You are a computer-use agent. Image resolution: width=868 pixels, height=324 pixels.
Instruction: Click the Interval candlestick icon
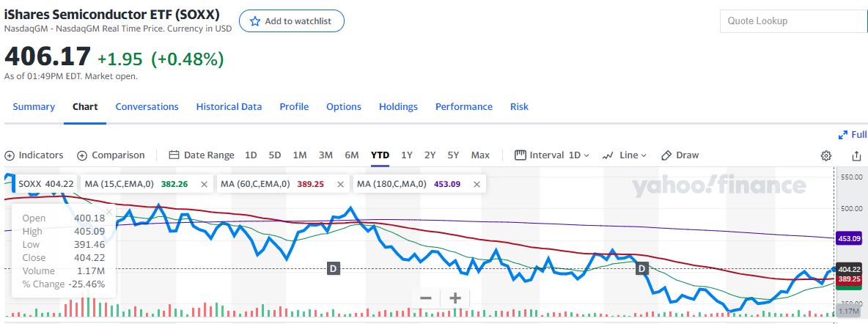click(x=520, y=155)
